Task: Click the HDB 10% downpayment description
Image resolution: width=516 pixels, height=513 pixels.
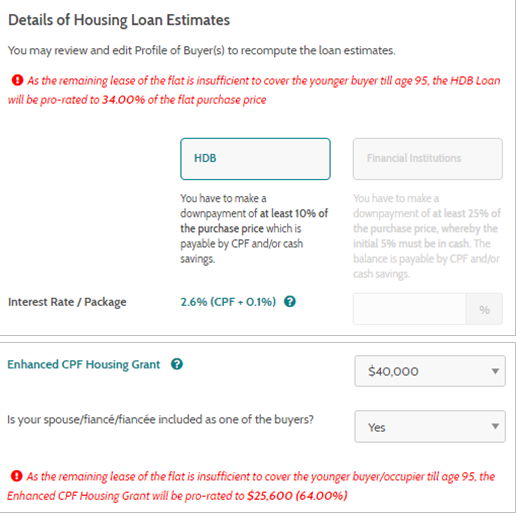Action: click(x=254, y=229)
